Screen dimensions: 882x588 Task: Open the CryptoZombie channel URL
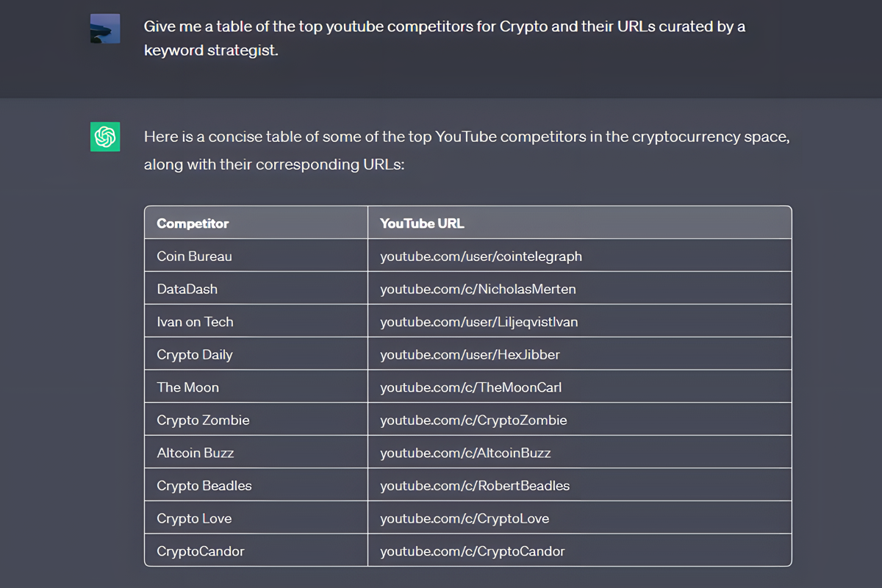(475, 419)
